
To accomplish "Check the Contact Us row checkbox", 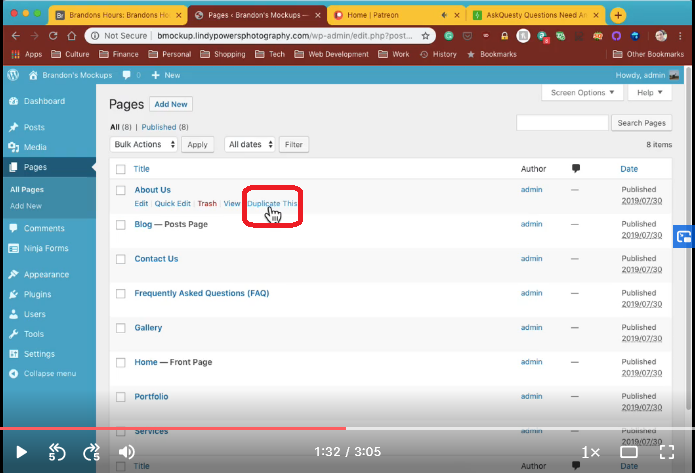I will pyautogui.click(x=121, y=259).
